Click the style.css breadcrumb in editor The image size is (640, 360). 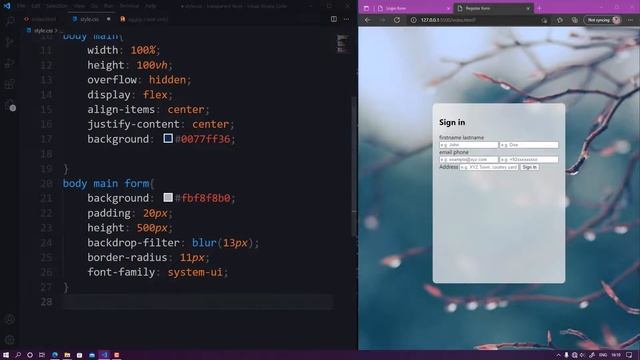(x=43, y=31)
